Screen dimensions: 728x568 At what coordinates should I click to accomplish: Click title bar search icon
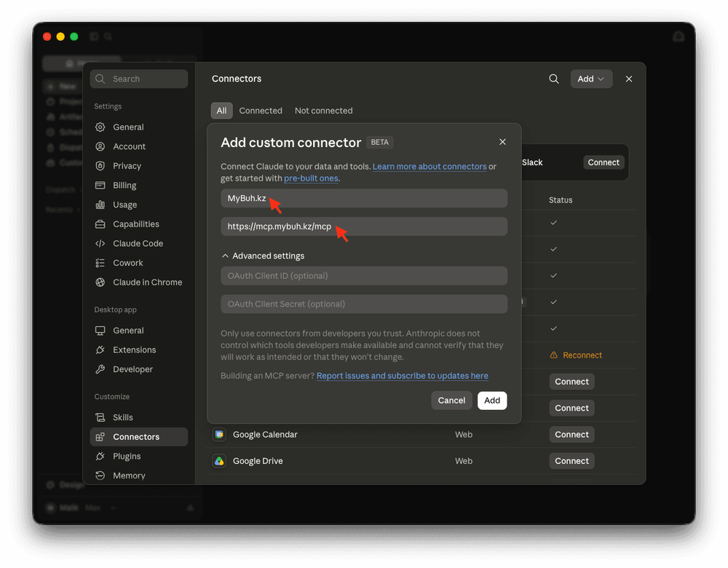pyautogui.click(x=108, y=36)
